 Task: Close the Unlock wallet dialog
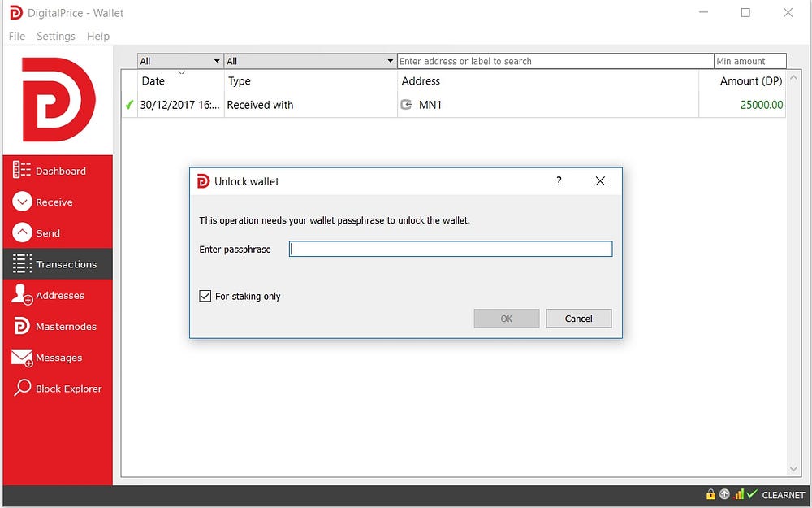600,181
